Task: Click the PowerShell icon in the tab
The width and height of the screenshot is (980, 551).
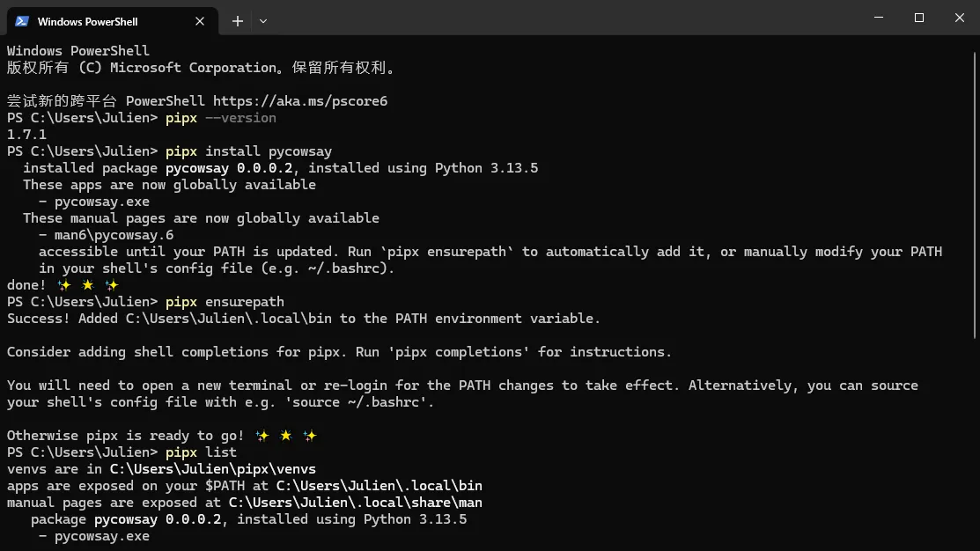Action: click(x=22, y=21)
